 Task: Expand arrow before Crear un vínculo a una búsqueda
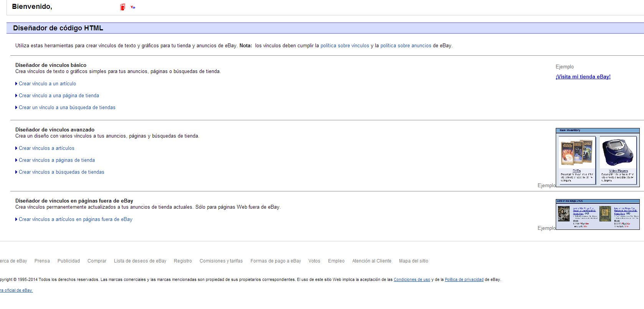click(16, 108)
